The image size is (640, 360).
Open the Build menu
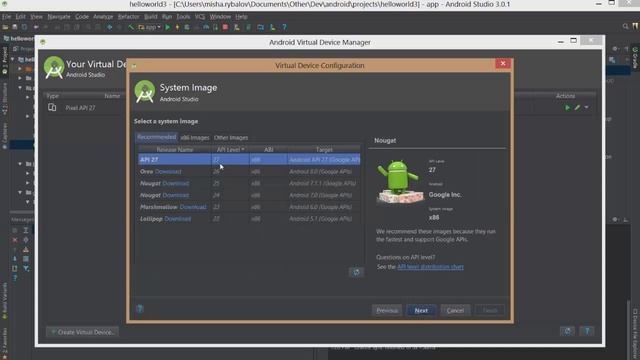coord(151,17)
